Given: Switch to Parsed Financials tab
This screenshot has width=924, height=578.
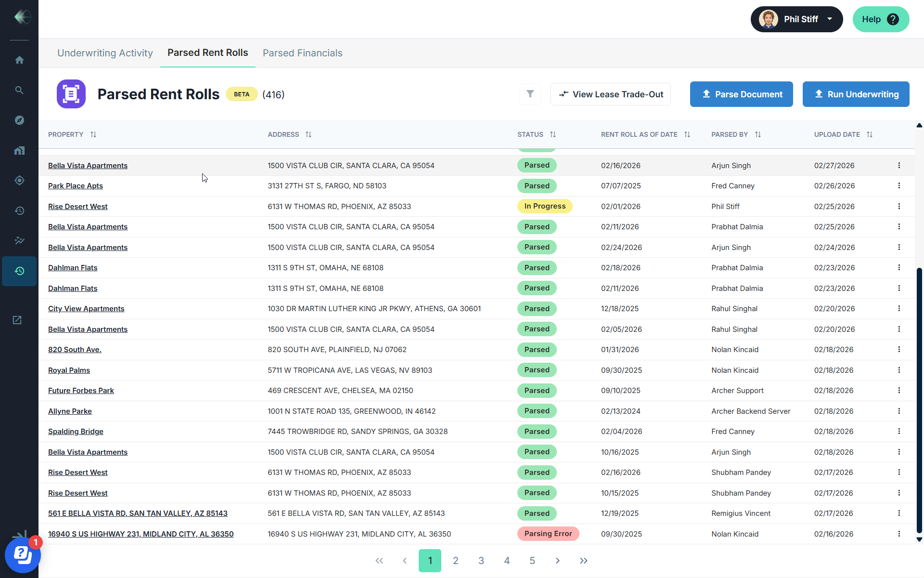Looking at the screenshot, I should click(x=302, y=53).
